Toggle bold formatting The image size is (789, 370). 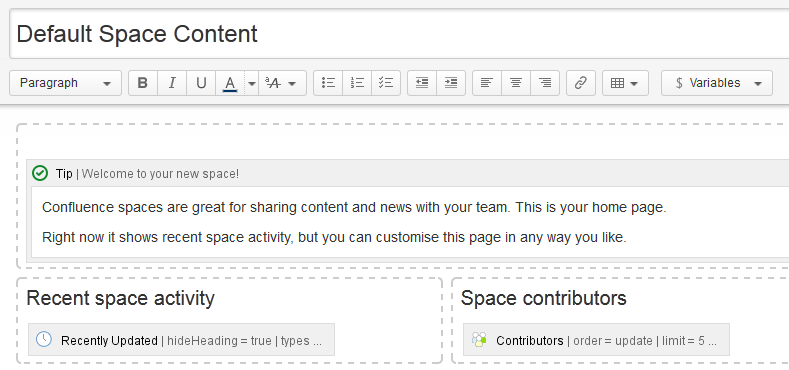[143, 83]
